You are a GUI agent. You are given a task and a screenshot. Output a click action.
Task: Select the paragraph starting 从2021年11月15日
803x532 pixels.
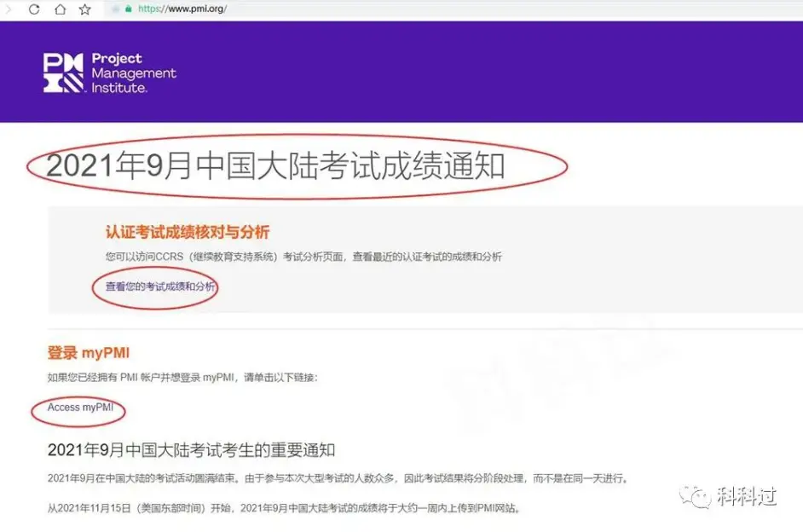point(285,508)
